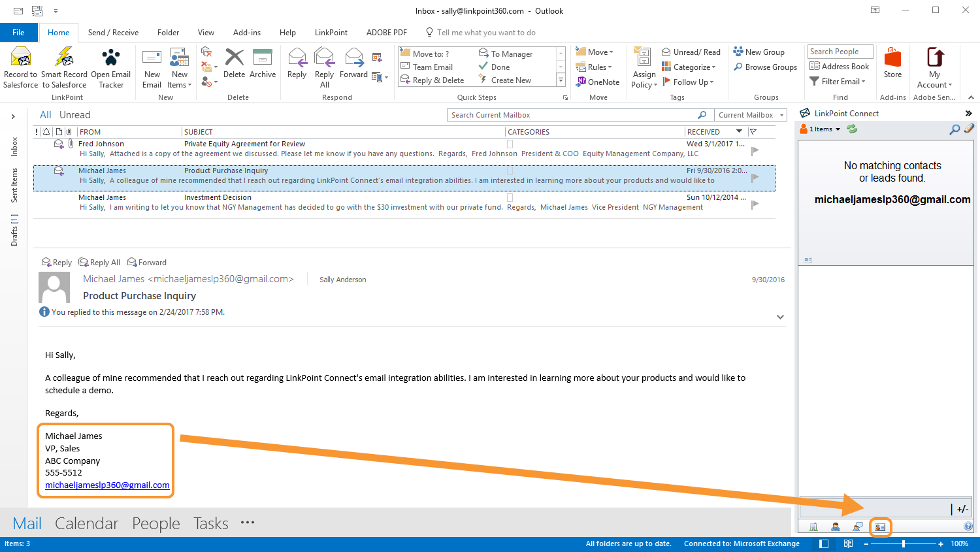Image resolution: width=980 pixels, height=552 pixels.
Task: Click zoom out minus button
Action: tap(866, 544)
